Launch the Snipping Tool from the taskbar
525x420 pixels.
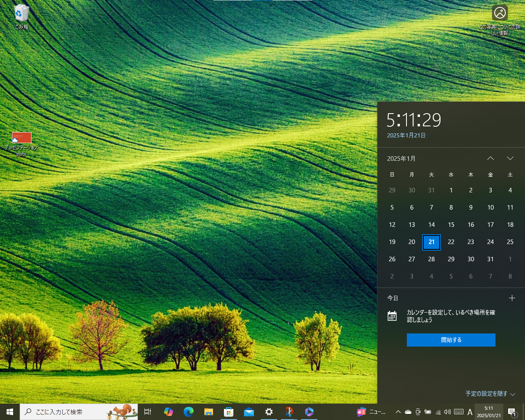pyautogui.click(x=289, y=412)
